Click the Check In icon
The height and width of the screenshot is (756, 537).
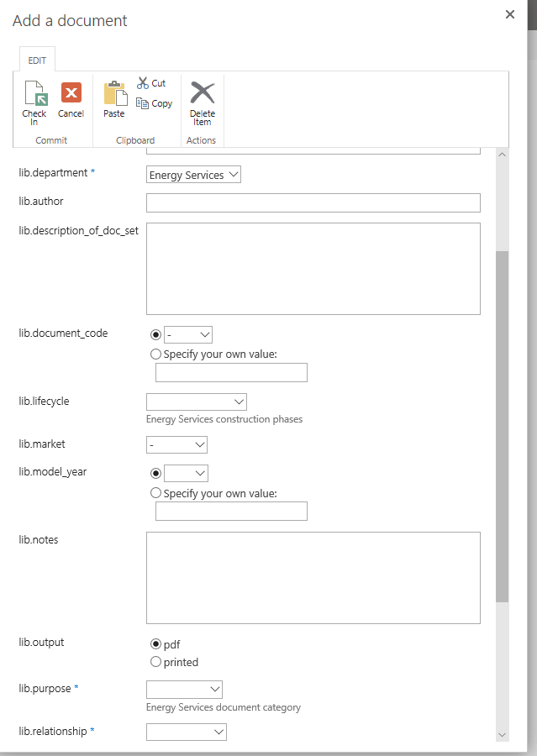tap(34, 93)
